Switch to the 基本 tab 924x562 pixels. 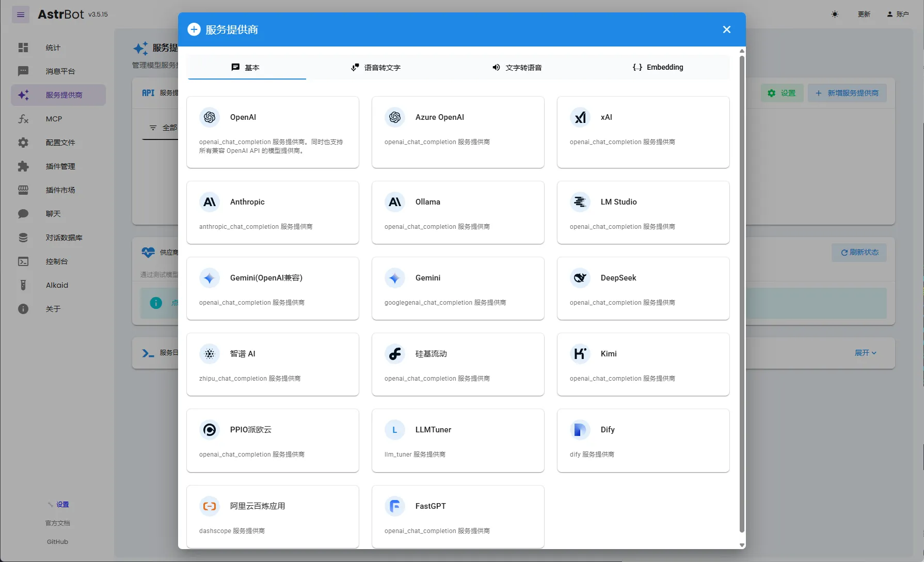point(247,67)
